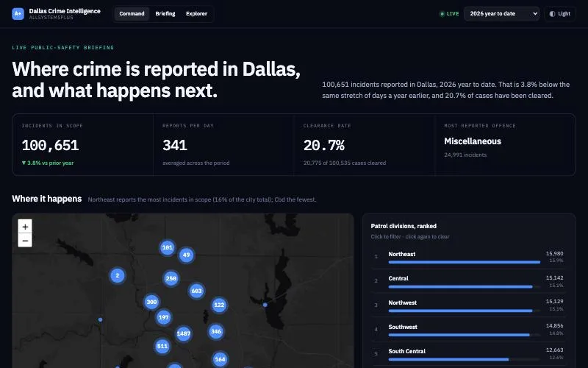Click the South Central count 12,663

coord(555,350)
